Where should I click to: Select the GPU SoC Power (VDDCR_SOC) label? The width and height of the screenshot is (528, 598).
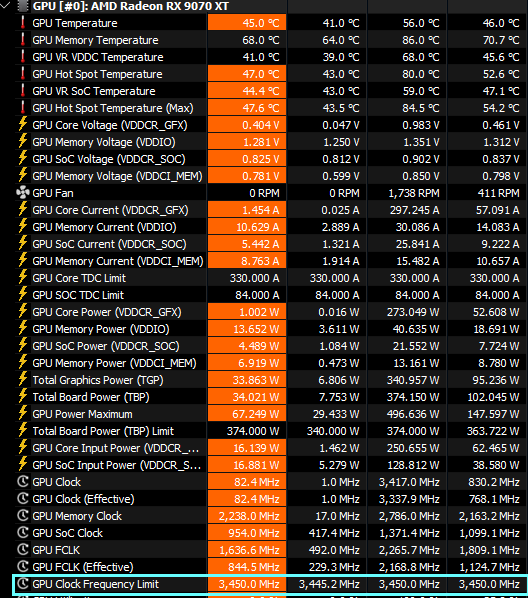click(x=106, y=346)
